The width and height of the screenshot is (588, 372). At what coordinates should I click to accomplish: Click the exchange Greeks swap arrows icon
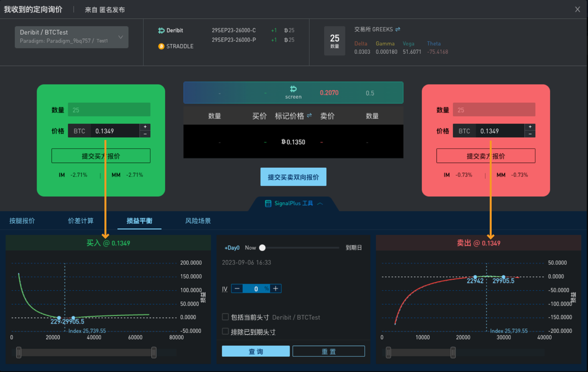pos(398,29)
